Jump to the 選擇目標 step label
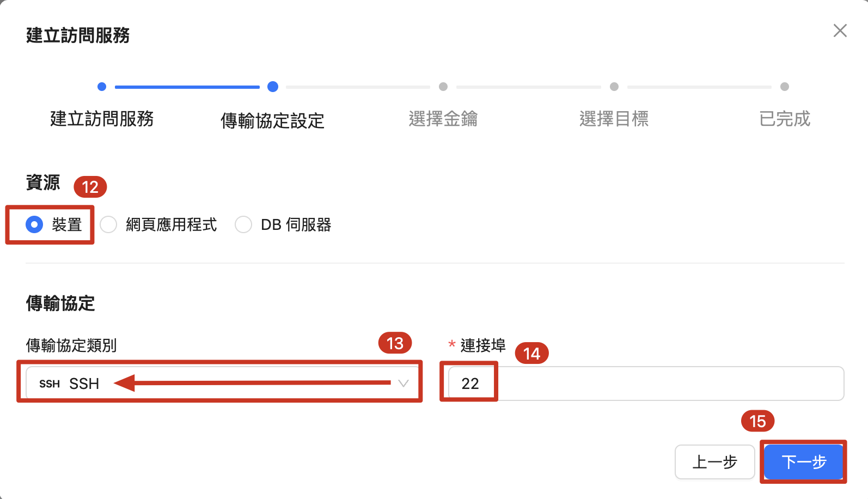 614,119
